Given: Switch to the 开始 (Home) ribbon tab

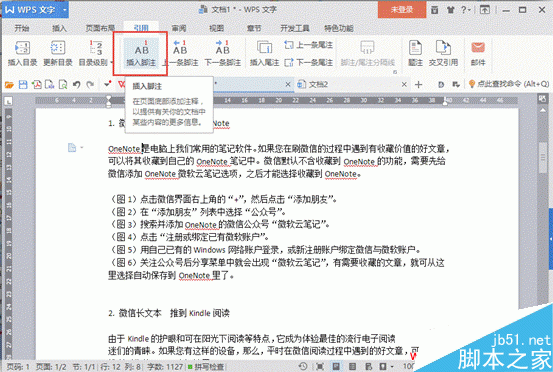Looking at the screenshot, I should (22, 28).
